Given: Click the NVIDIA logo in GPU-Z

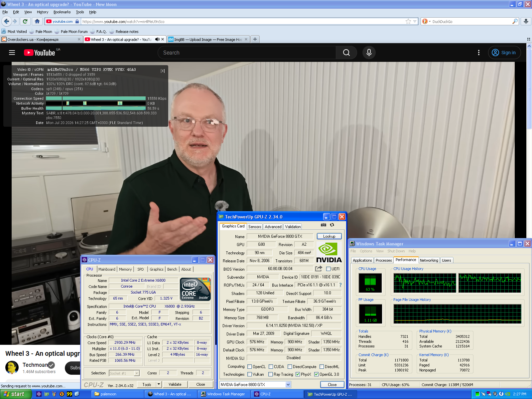Looking at the screenshot, I should coord(329,253).
